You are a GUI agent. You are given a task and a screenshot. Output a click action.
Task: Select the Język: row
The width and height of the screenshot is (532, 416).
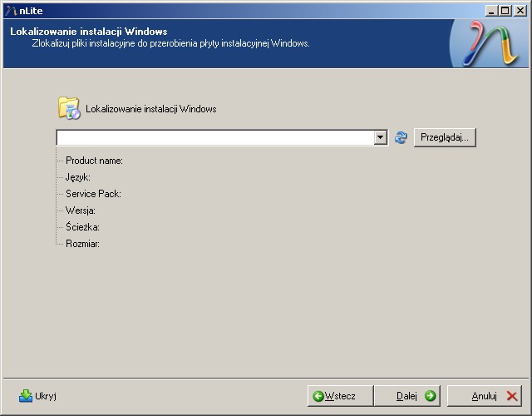point(78,177)
